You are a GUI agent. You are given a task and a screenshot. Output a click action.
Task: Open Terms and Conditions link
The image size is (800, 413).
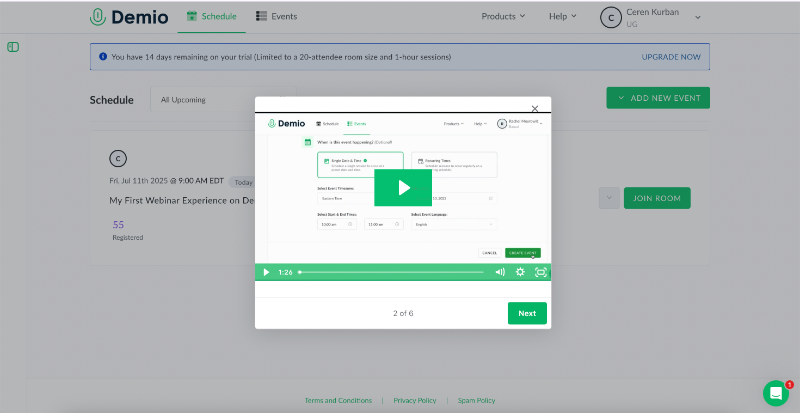click(338, 400)
